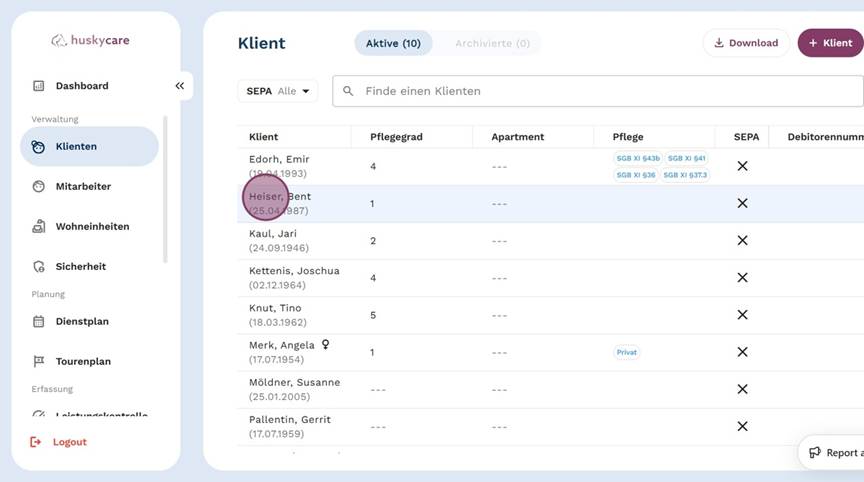Screen dimensions: 864x482
Task: Click the SGB XI §43b tag
Action: (637, 158)
